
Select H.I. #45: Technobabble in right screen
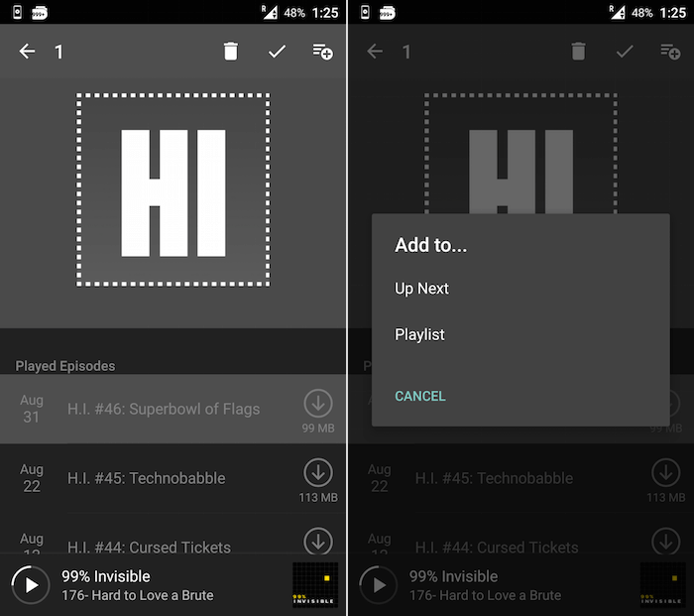point(520,478)
